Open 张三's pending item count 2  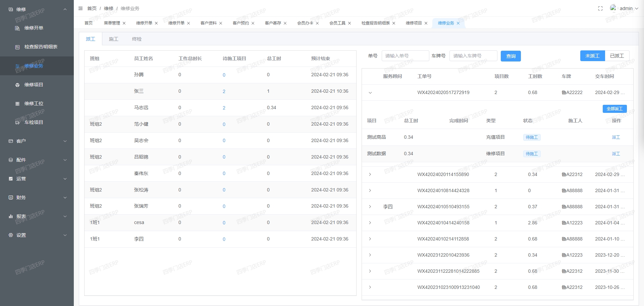coord(224,91)
